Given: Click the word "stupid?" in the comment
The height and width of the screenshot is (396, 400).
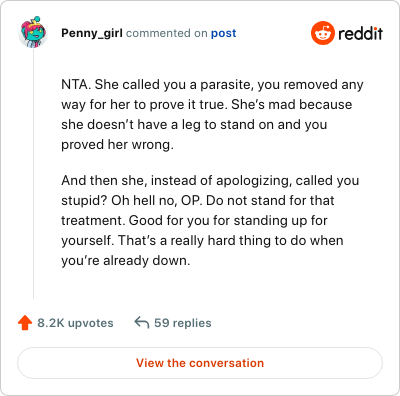Looking at the screenshot, I should (84, 201).
